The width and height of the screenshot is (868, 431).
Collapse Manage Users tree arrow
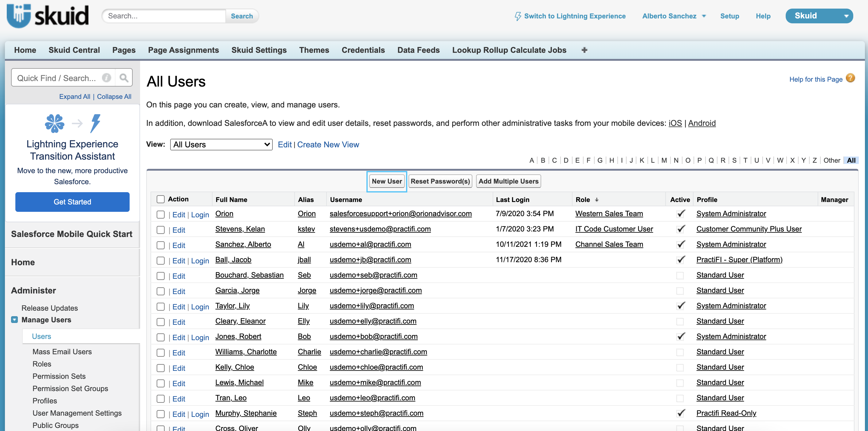pyautogui.click(x=14, y=319)
